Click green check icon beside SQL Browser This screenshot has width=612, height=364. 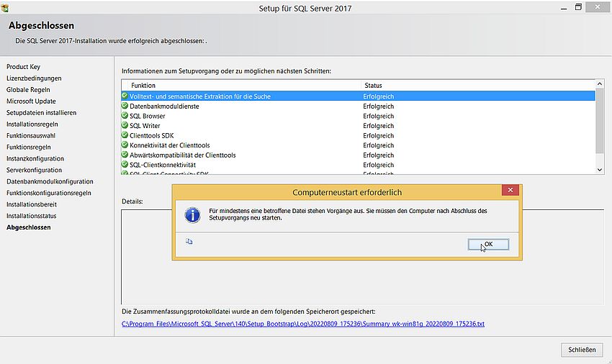pyautogui.click(x=125, y=116)
